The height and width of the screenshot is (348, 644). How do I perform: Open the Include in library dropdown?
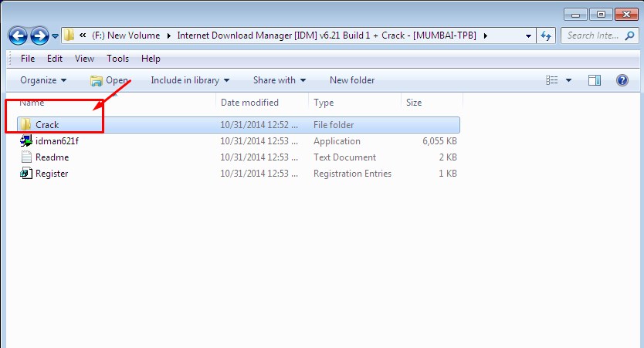pos(190,80)
